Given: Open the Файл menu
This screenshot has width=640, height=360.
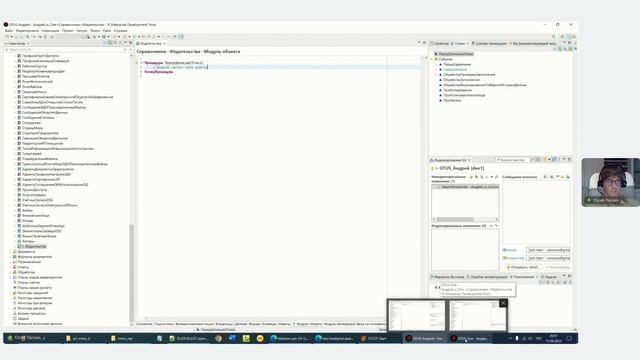Looking at the screenshot, I should tap(9, 31).
